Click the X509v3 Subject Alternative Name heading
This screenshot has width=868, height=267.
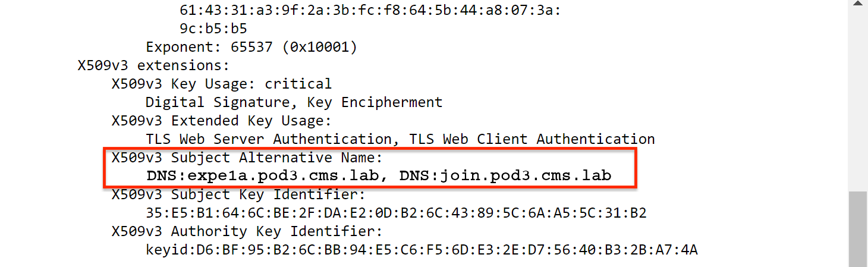tap(247, 158)
